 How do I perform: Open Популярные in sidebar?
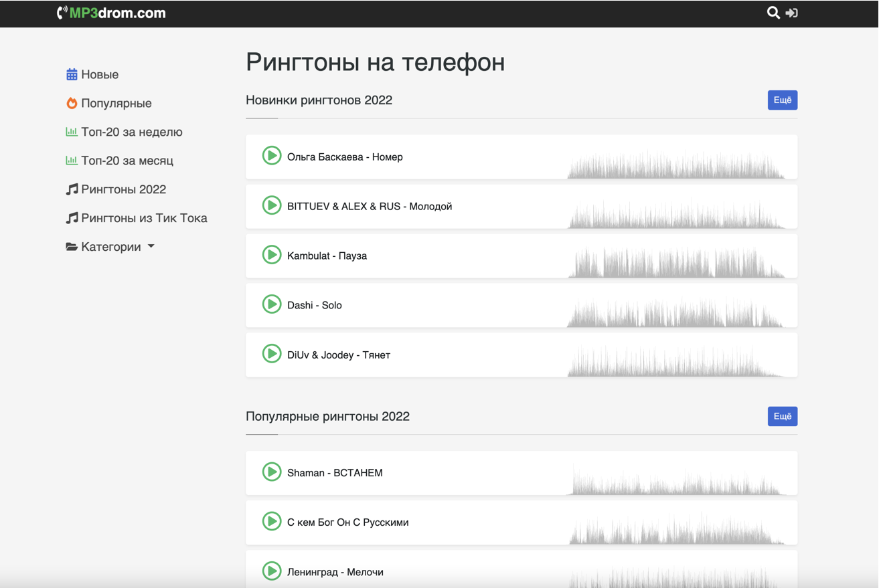[x=116, y=103]
